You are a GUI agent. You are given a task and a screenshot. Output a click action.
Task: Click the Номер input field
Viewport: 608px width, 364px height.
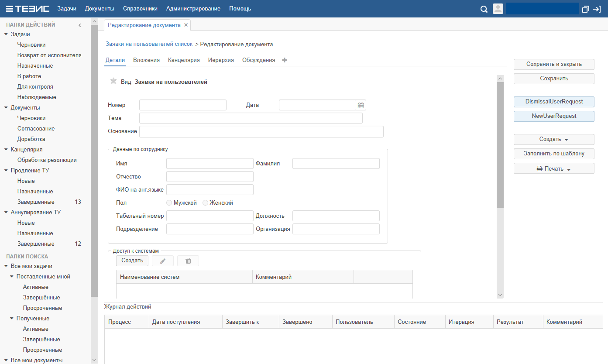coord(183,105)
